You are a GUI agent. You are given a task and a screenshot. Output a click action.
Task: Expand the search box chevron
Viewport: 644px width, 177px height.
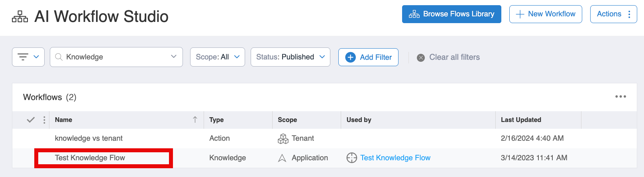(174, 57)
